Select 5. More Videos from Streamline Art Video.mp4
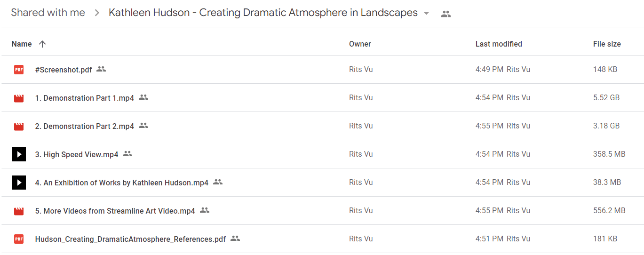This screenshot has height=255, width=644. click(115, 211)
